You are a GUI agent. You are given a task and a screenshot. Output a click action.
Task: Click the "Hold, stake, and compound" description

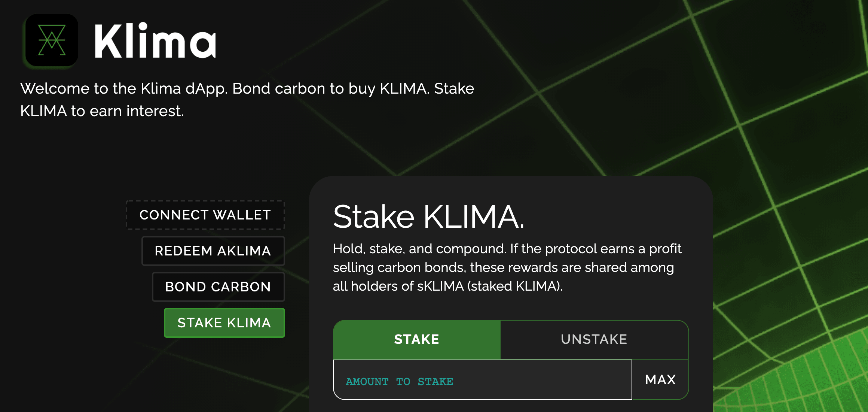click(x=507, y=267)
